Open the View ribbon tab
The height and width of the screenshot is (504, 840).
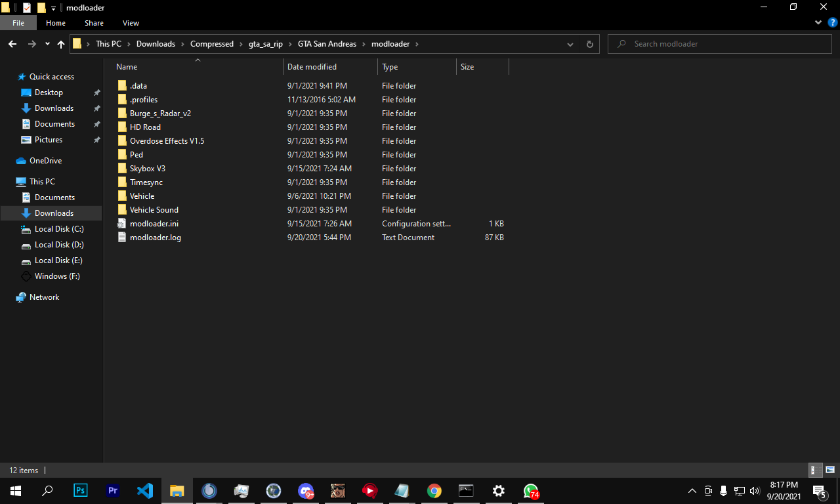click(x=131, y=23)
